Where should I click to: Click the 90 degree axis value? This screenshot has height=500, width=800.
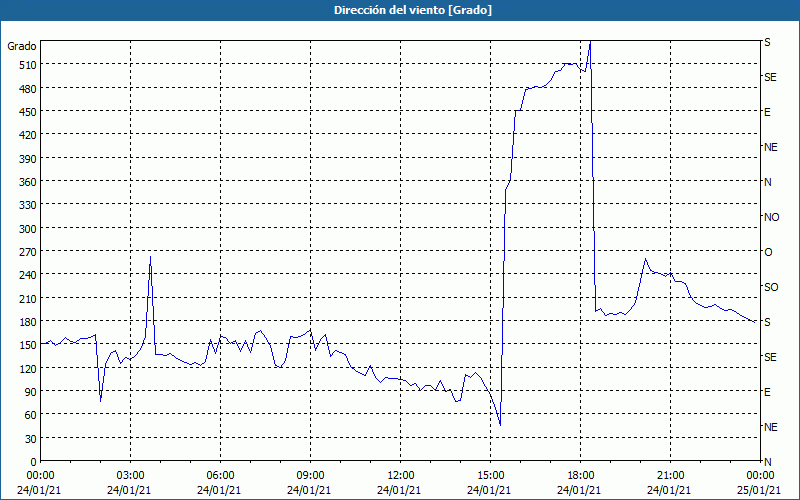click(31, 392)
